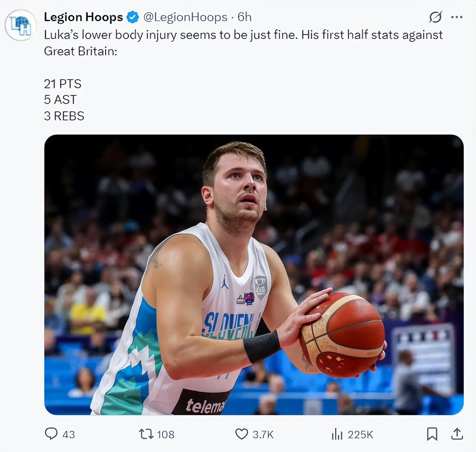Like the post with heart icon
Viewport: 476px width, 452px height.
[x=241, y=434]
